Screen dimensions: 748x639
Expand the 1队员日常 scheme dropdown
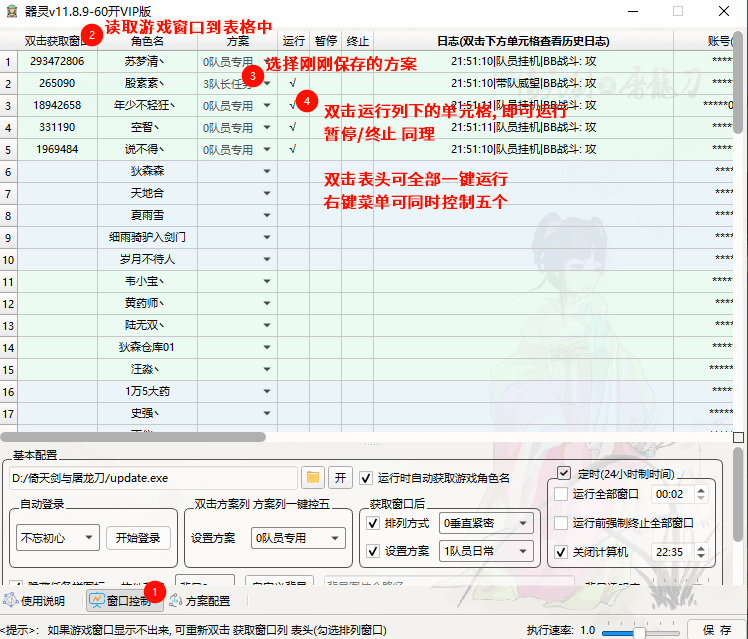[486, 551]
